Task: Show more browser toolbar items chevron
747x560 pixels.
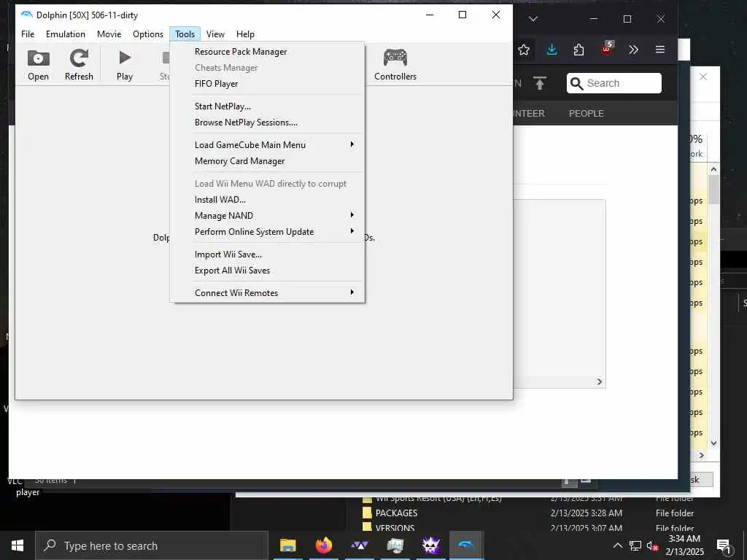Action: (x=633, y=50)
